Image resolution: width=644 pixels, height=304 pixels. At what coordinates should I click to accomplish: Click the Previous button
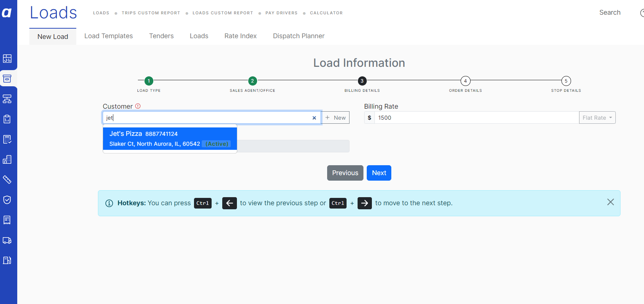[345, 173]
